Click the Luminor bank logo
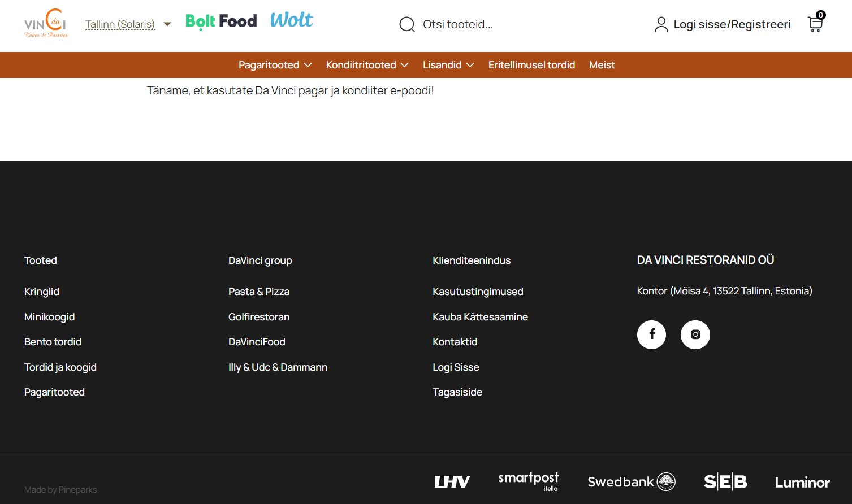Image resolution: width=852 pixels, height=504 pixels. point(802,483)
